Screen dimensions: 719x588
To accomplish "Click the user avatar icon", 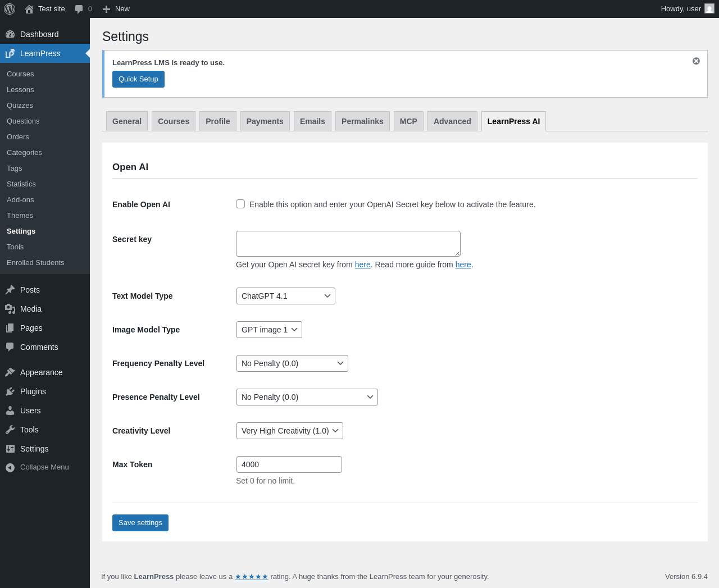I will (x=709, y=9).
